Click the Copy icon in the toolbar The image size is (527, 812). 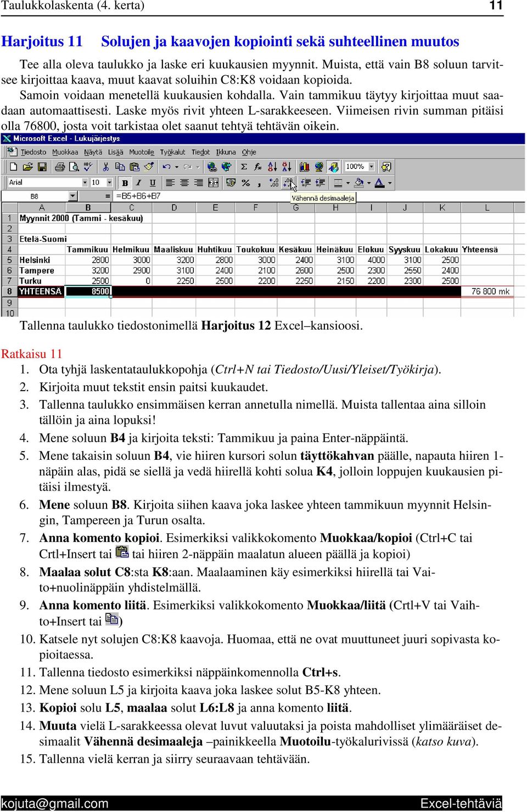click(x=120, y=167)
